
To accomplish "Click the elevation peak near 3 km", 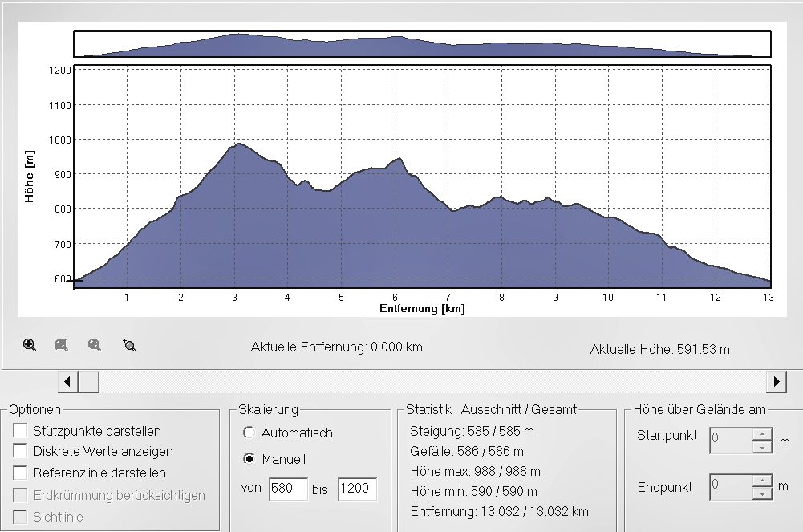I will tap(237, 145).
